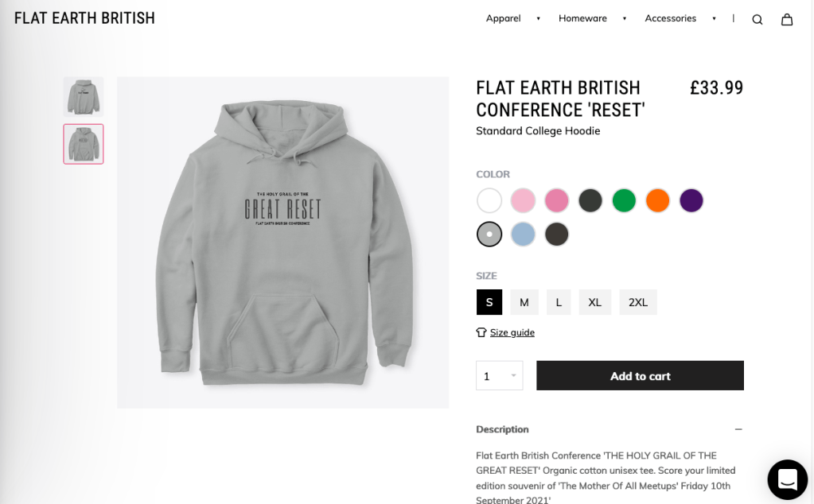Click the Flat Earth British logo
814x504 pixels.
pyautogui.click(x=84, y=18)
